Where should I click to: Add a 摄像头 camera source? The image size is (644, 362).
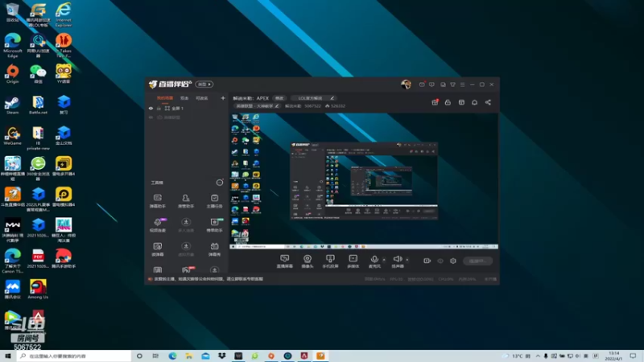[x=308, y=261]
